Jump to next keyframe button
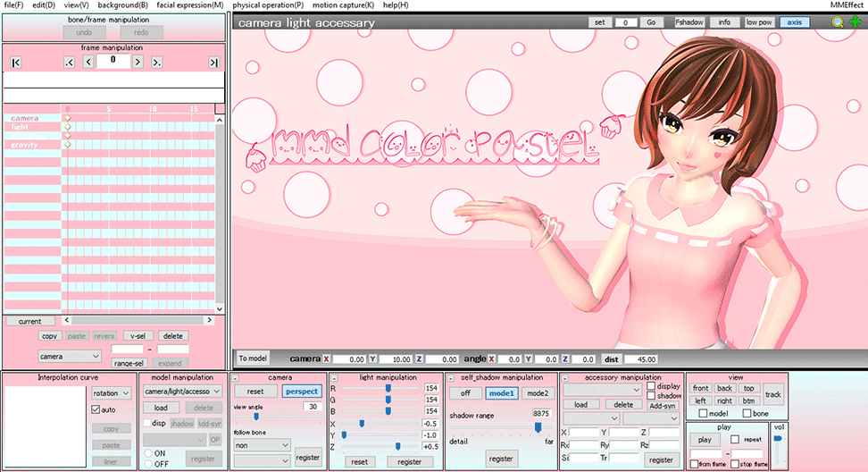Screen dimensions: 868x472 [156, 62]
